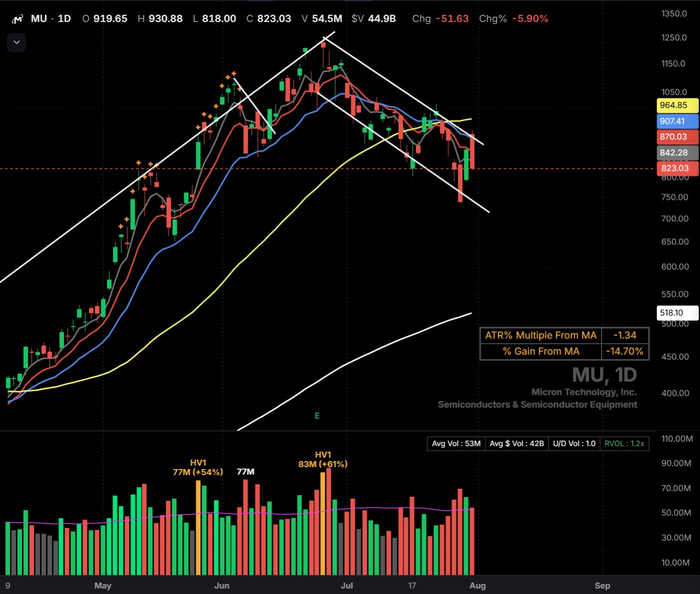Click the 30.00M volume scale label
The height and width of the screenshot is (594, 700).
pyautogui.click(x=677, y=538)
